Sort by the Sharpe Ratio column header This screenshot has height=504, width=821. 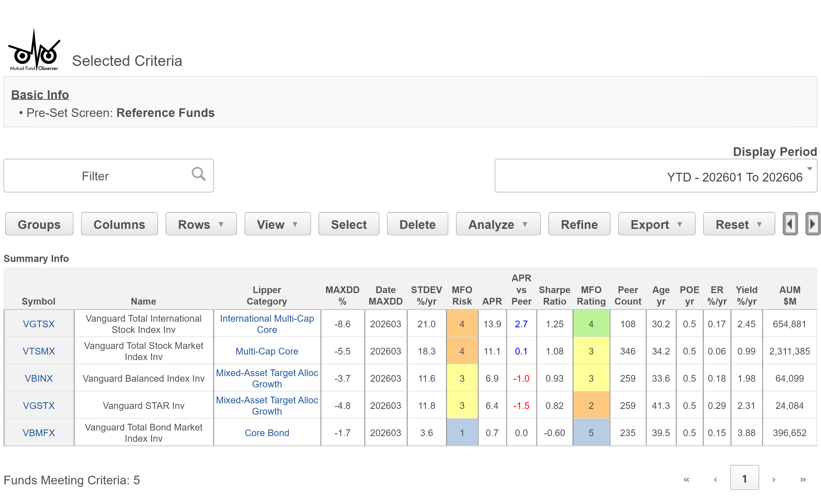click(x=554, y=295)
